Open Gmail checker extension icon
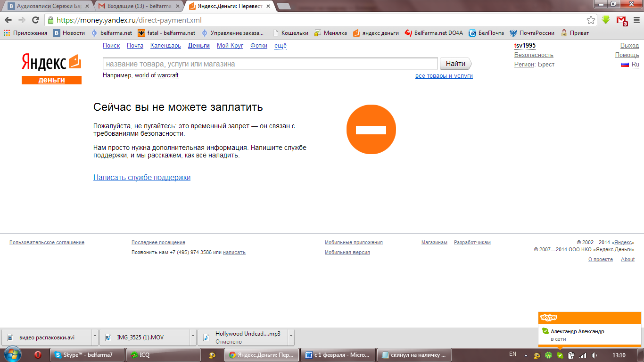 tap(622, 20)
